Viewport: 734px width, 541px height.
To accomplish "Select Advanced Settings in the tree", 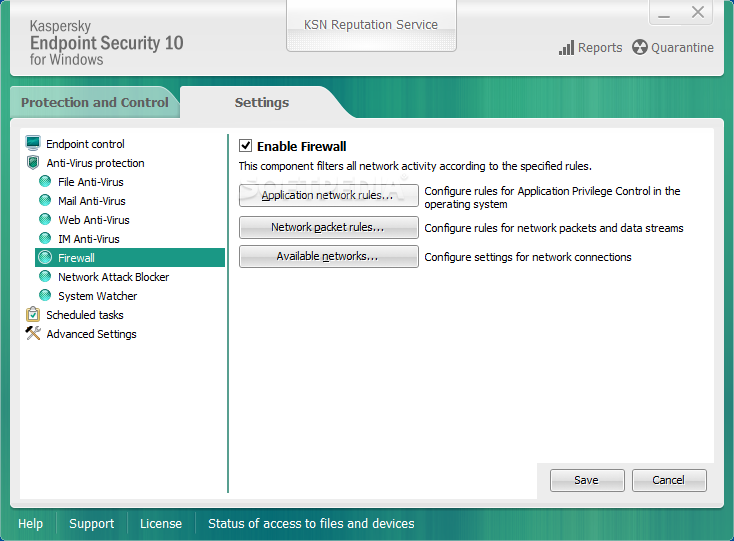I will (x=91, y=334).
